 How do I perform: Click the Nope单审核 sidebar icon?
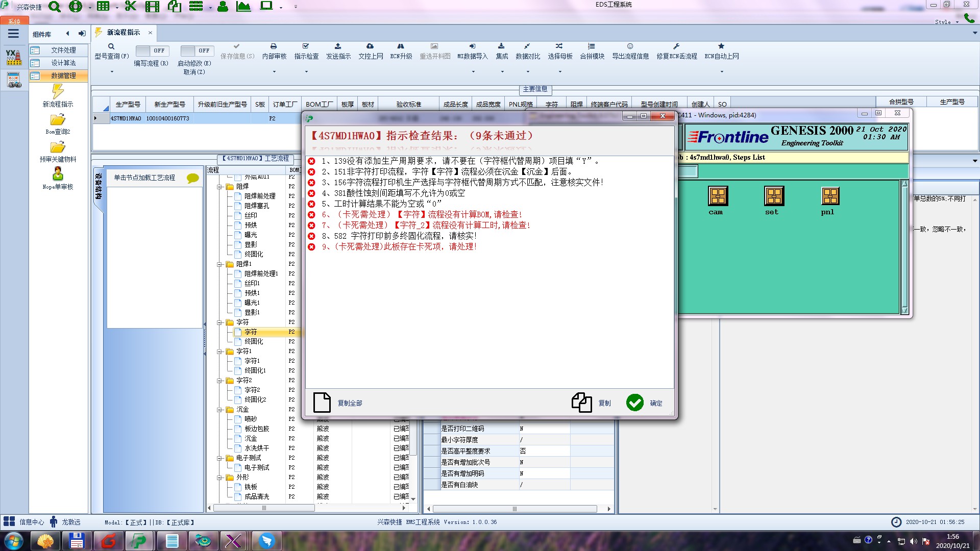pos(58,173)
